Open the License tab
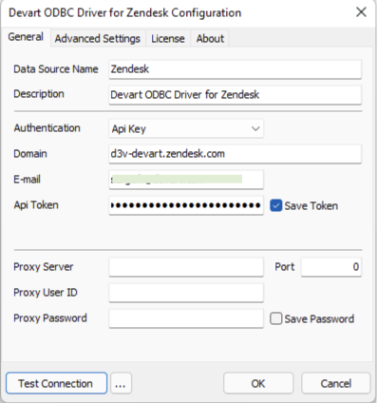This screenshot has height=403, width=377. [x=168, y=39]
